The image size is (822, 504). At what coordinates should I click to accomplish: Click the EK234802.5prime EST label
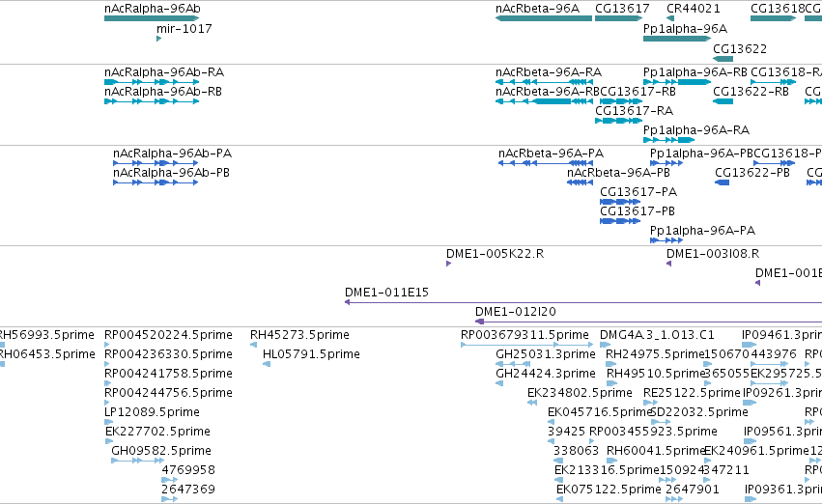(x=580, y=393)
